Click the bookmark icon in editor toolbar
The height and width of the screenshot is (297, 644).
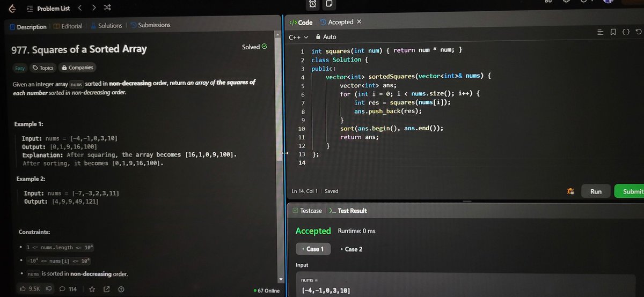coord(613,33)
